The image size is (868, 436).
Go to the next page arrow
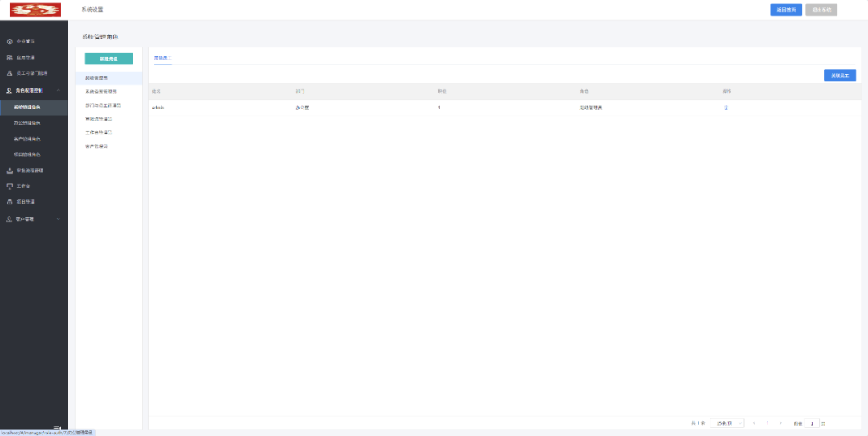(780, 422)
